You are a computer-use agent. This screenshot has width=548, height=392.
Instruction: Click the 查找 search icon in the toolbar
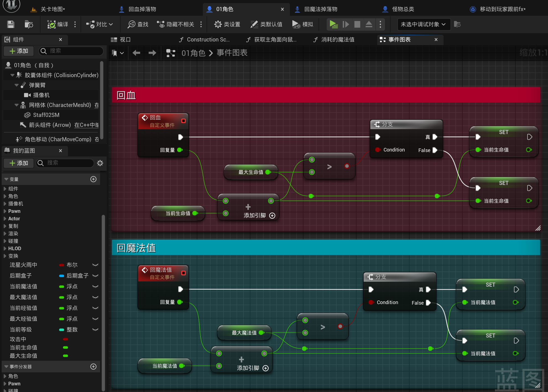[131, 24]
